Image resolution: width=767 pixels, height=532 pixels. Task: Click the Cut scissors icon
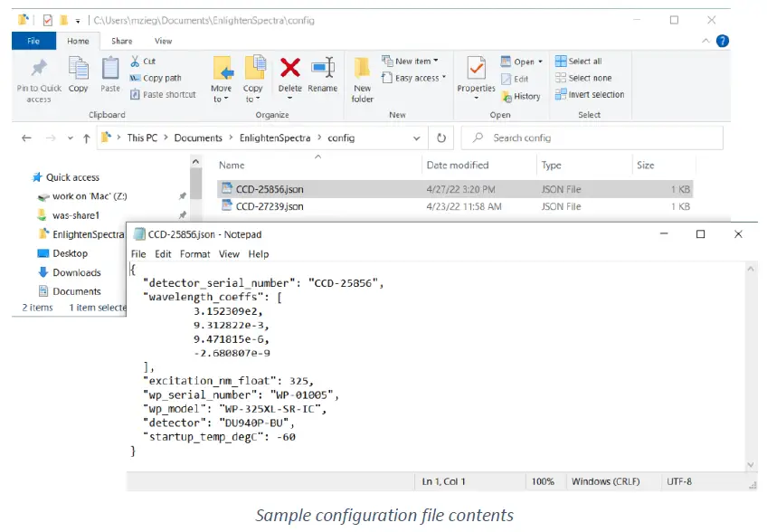tap(136, 62)
